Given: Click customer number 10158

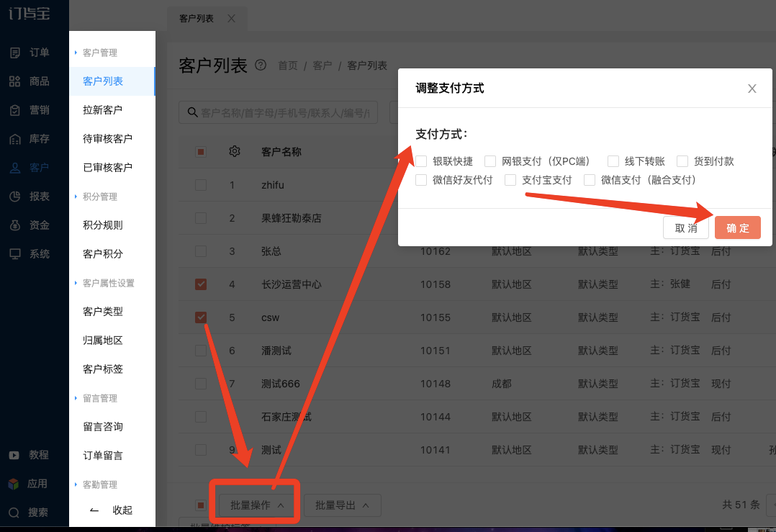Looking at the screenshot, I should tap(436, 284).
